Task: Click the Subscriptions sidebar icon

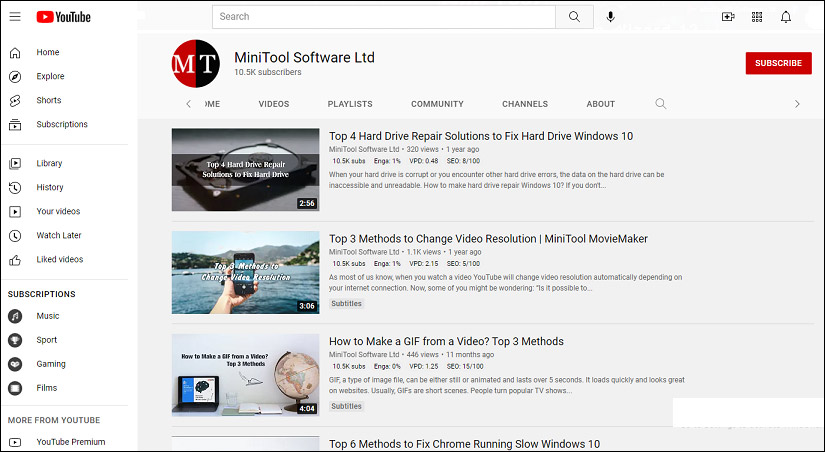Action: coord(15,125)
